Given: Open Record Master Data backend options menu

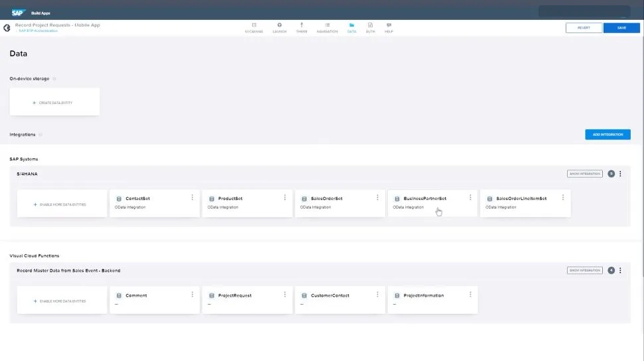Looking at the screenshot, I should pos(620,271).
